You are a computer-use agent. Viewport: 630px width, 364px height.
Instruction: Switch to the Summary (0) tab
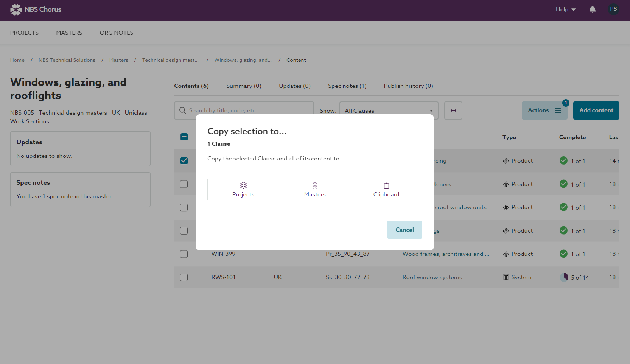click(x=244, y=86)
